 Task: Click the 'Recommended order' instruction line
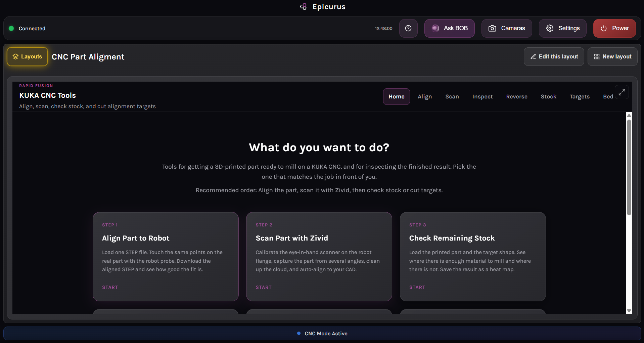[319, 190]
